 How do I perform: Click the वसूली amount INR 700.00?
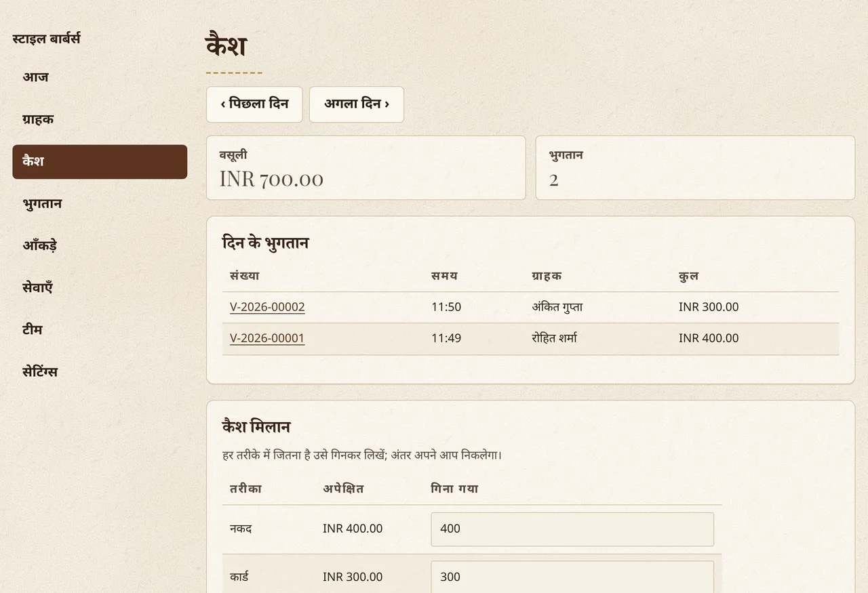click(x=271, y=179)
